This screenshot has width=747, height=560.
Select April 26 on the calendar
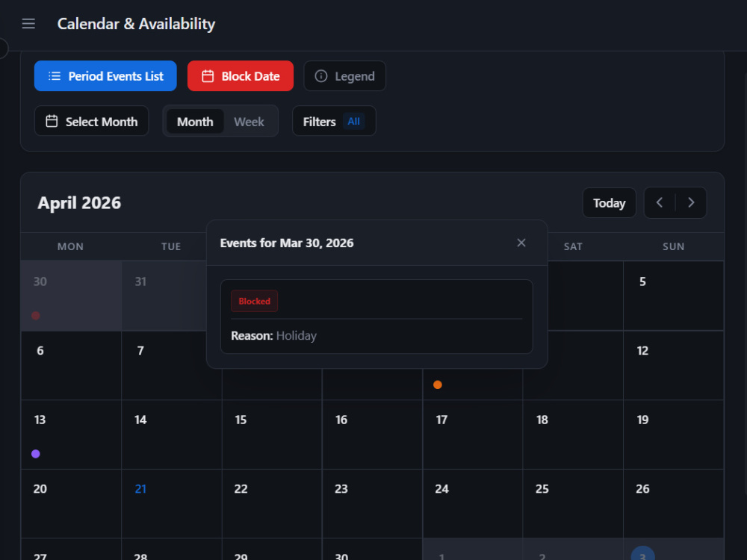pyautogui.click(x=674, y=503)
